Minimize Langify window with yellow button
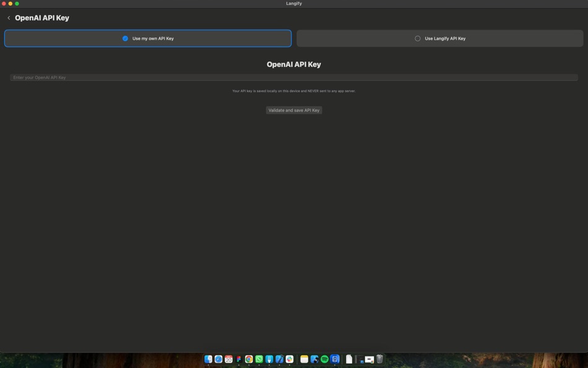Screen dimensions: 588x368 point(10,3)
